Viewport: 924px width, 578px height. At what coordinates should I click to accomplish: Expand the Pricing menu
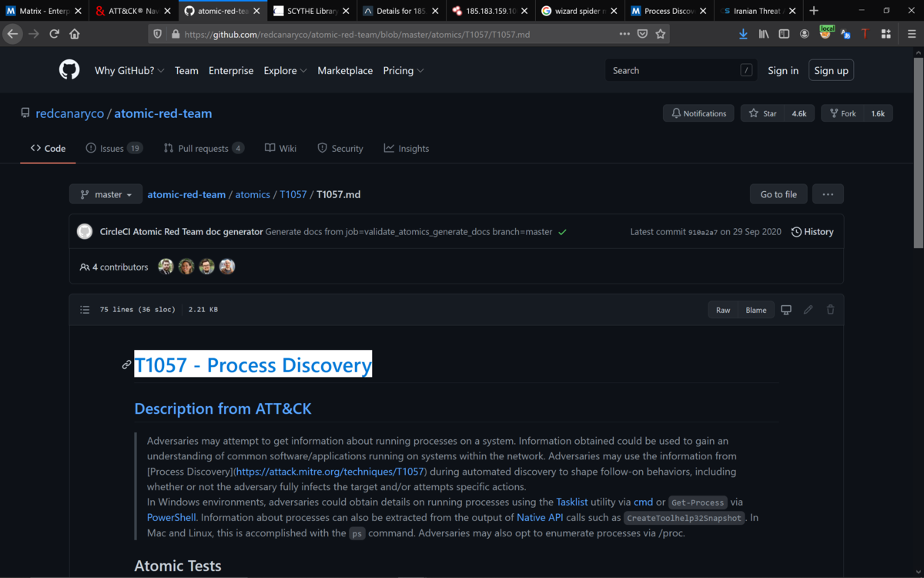(x=403, y=70)
